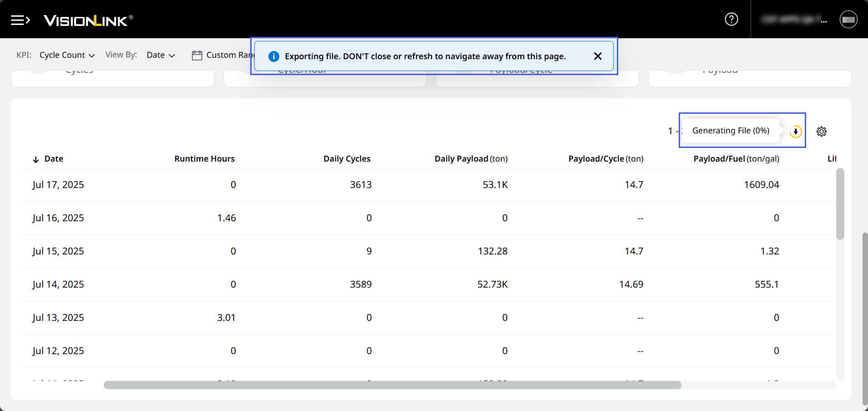Open the help question mark icon
This screenshot has height=411, width=868.
point(731,19)
